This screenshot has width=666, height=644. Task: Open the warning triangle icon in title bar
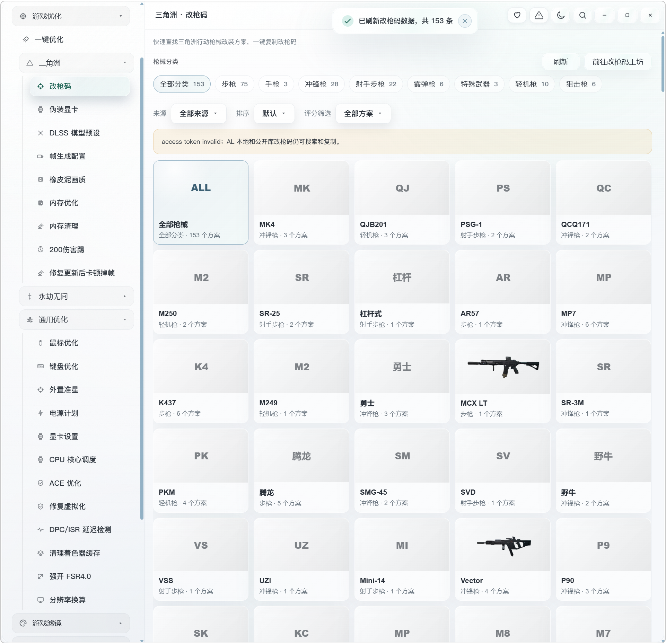[x=539, y=15]
